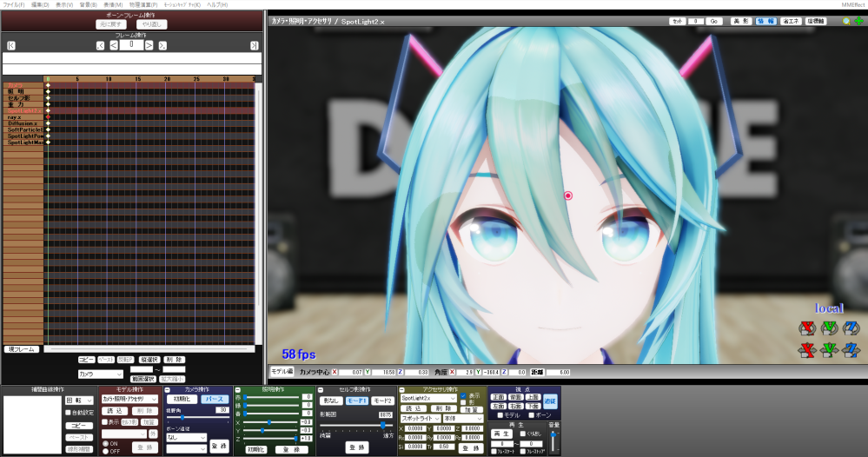
Task: Click the frame number input field
Action: (x=131, y=45)
